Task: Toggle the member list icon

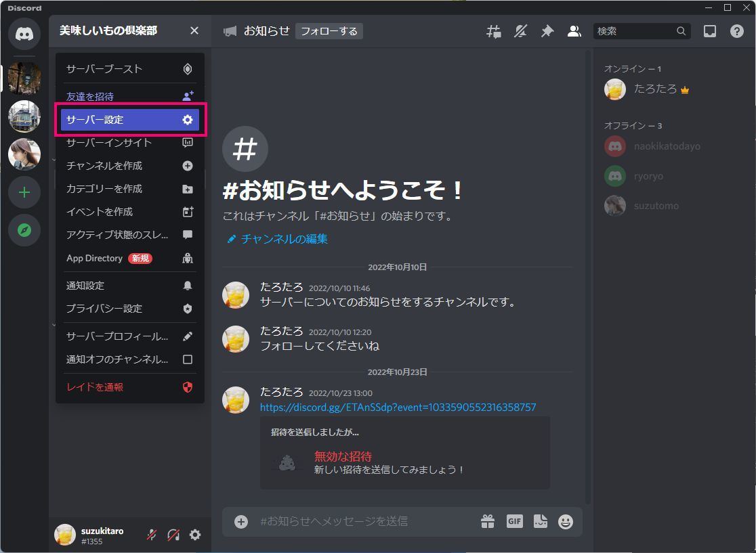Action: click(x=574, y=31)
